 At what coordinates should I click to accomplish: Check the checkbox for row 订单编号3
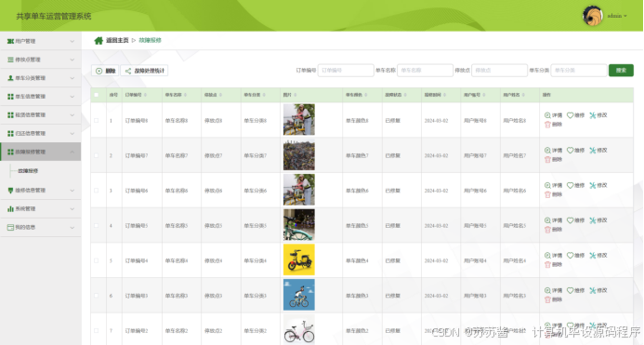point(97,295)
